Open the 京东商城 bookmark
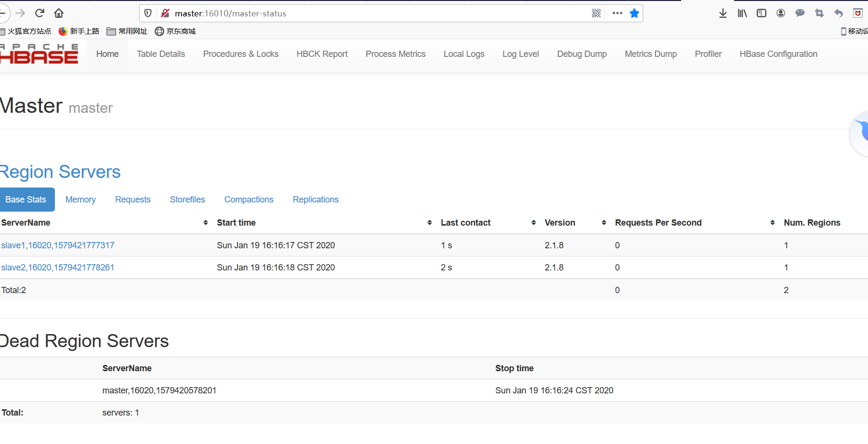Viewport: 868px width, 444px height. pos(175,31)
